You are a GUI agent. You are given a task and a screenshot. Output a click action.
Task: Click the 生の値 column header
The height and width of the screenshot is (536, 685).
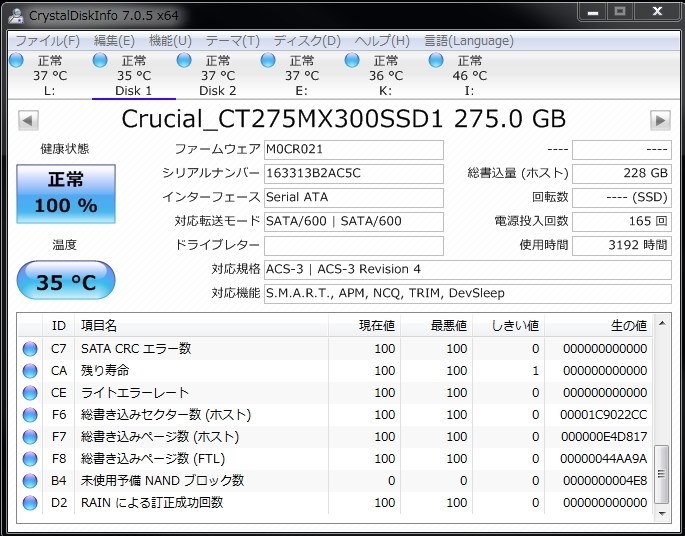(599, 325)
